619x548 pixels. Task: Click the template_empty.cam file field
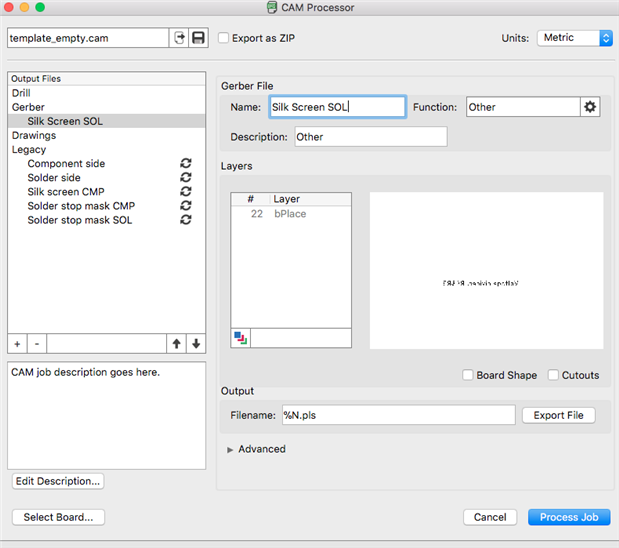click(x=88, y=38)
